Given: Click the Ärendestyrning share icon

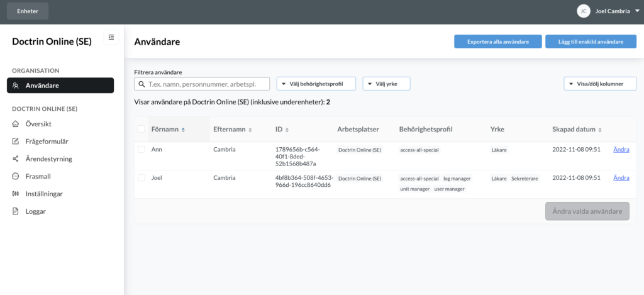Looking at the screenshot, I should click(x=16, y=159).
